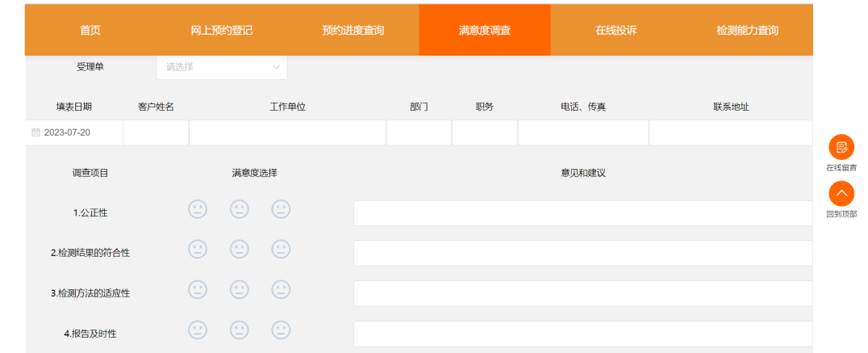Open the 填表日期 date picker field
The image size is (868, 353).
pos(77,132)
